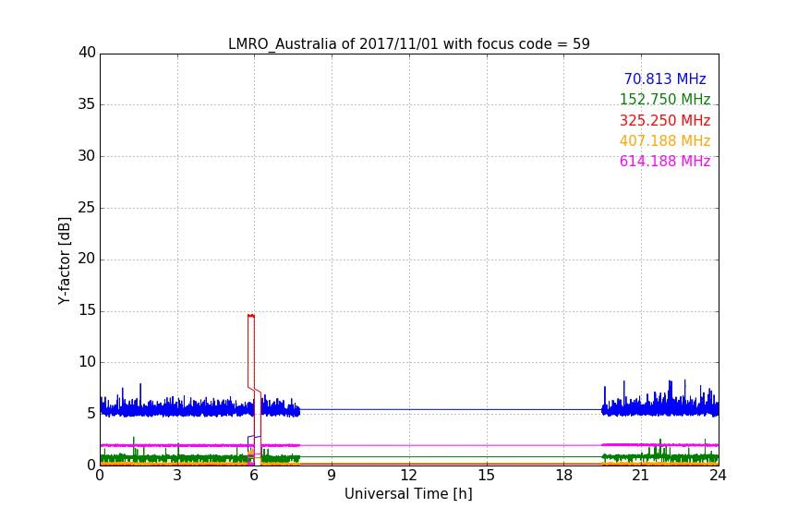Click the Universal Time [h] axis label
Viewport: 798px width, 532px height.
tap(408, 494)
